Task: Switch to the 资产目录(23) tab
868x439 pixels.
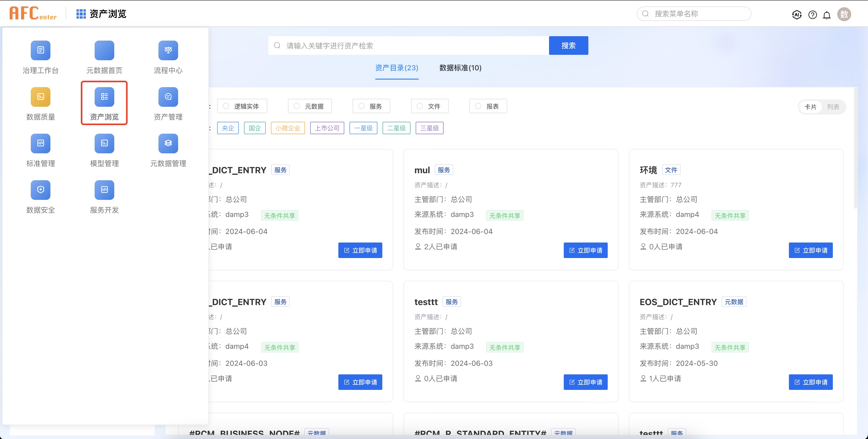Action: [397, 68]
